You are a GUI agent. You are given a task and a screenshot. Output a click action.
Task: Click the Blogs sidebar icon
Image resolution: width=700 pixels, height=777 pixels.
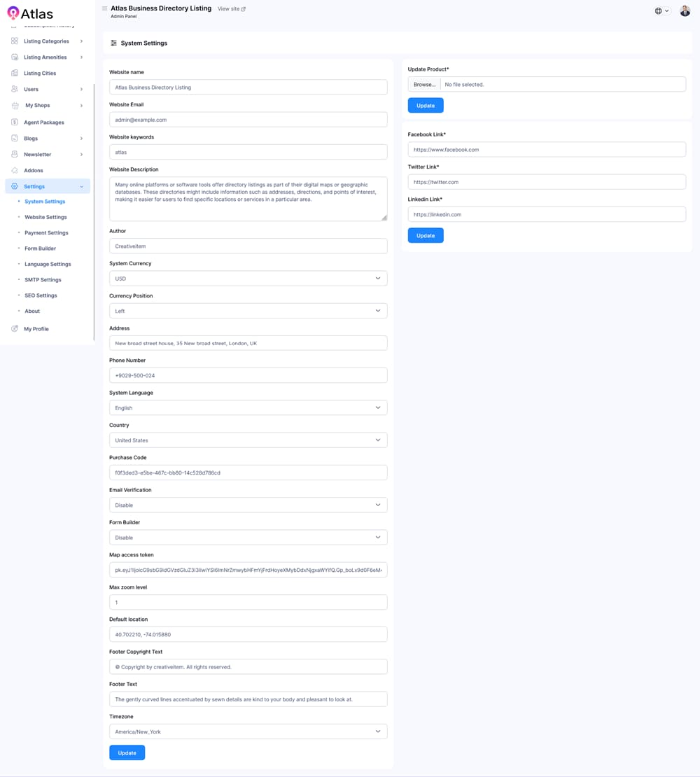tap(15, 139)
